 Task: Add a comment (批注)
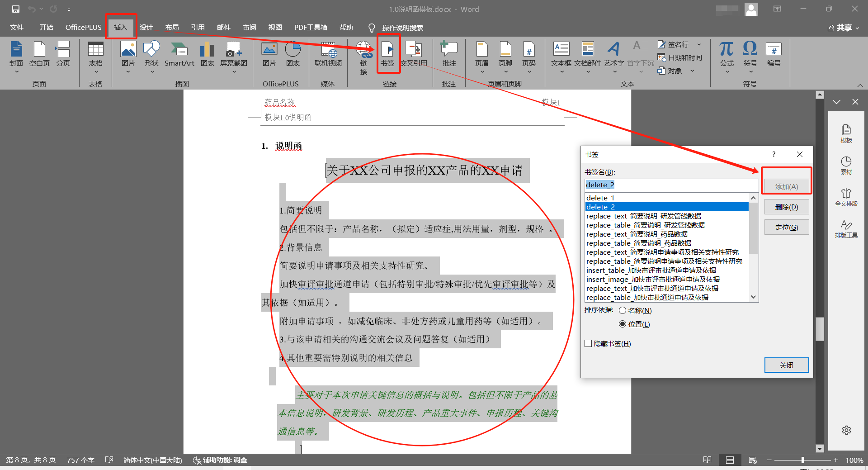[449, 54]
